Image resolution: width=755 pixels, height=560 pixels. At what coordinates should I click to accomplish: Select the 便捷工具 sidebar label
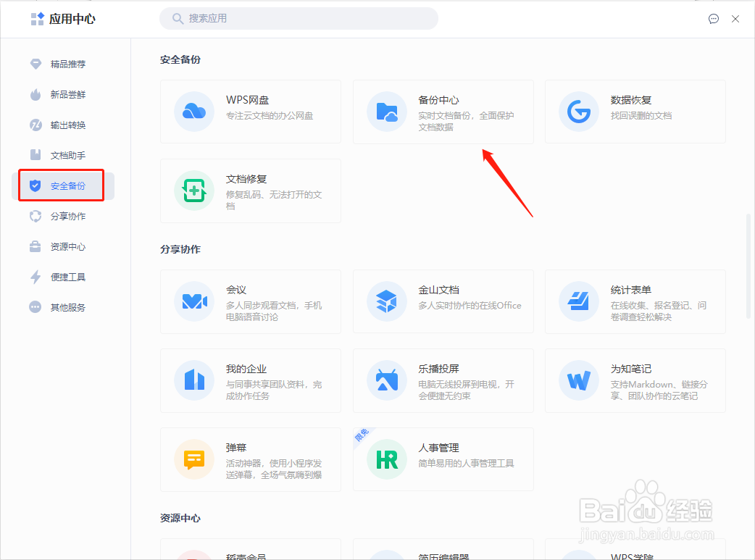[68, 277]
